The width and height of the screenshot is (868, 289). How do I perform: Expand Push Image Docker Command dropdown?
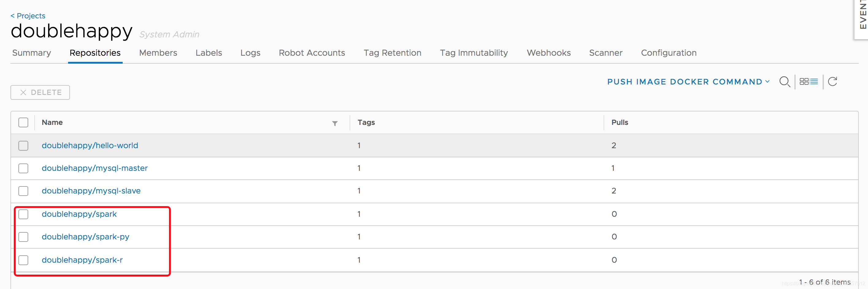[x=688, y=82]
